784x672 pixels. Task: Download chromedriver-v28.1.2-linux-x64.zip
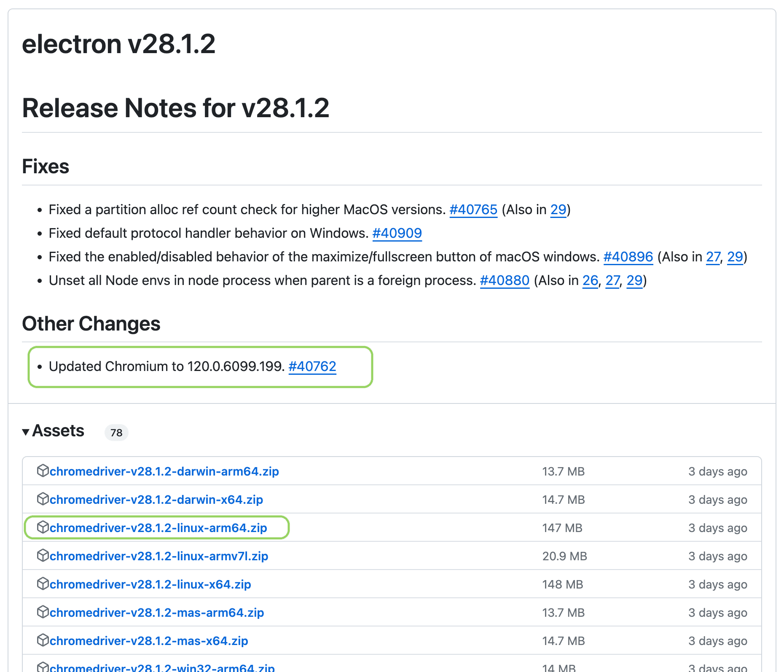coord(150,584)
